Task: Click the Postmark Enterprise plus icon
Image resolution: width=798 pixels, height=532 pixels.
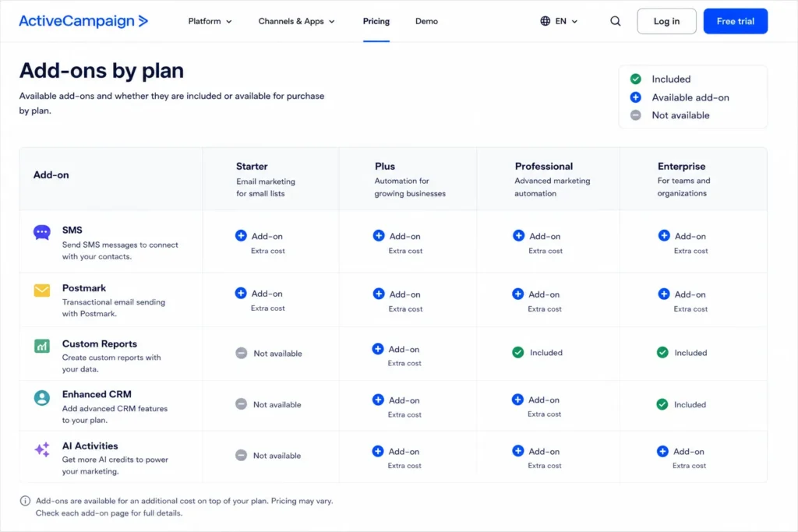Action: point(664,294)
